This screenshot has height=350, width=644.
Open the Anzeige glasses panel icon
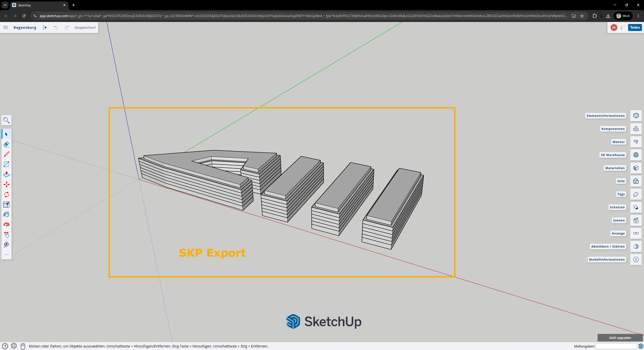(x=636, y=233)
